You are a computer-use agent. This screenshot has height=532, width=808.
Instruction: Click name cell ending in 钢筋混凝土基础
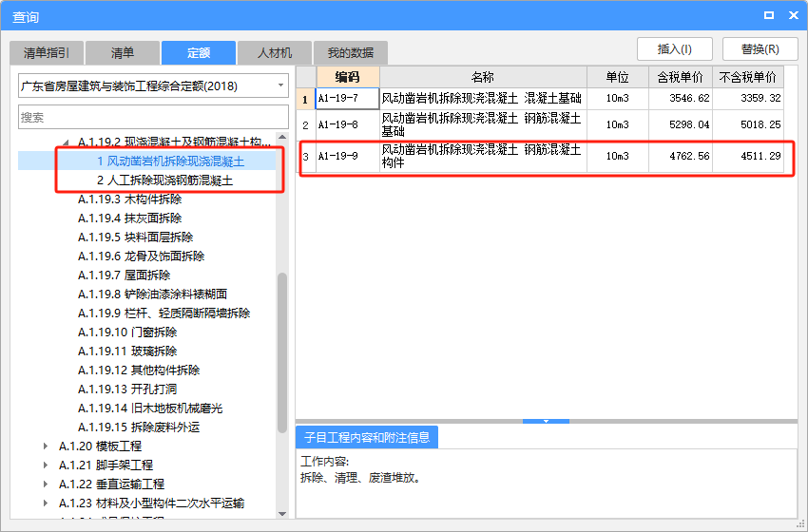point(483,124)
